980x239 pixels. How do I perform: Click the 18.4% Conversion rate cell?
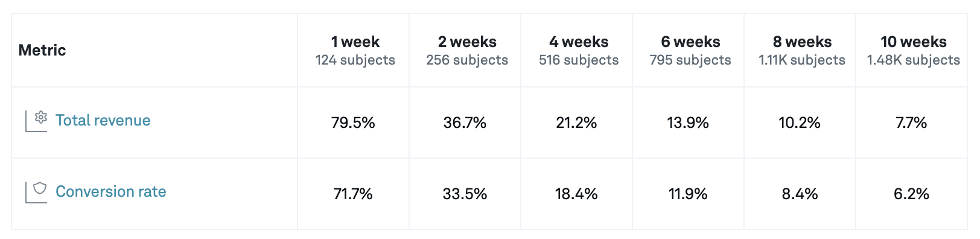[x=576, y=194]
